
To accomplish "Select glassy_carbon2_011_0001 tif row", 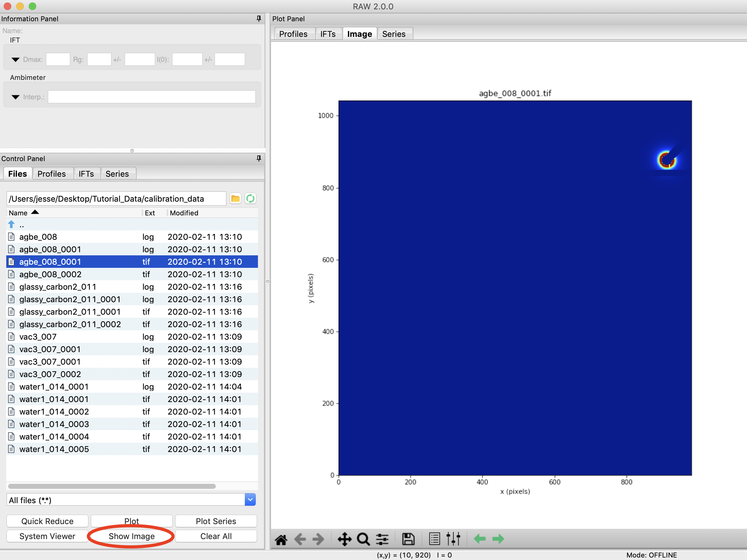I will 132,312.
